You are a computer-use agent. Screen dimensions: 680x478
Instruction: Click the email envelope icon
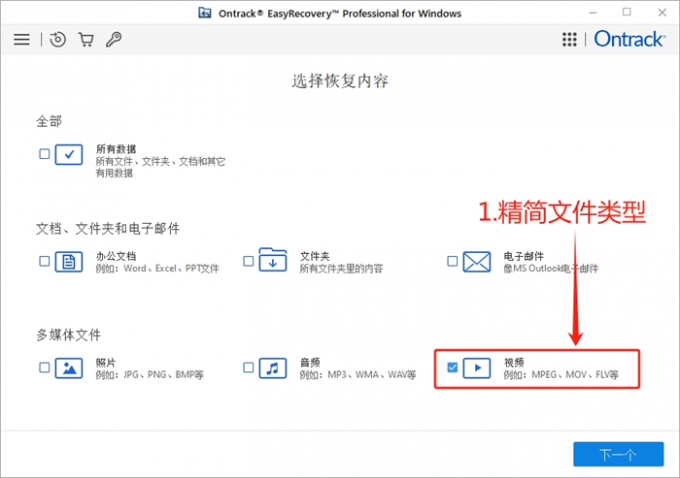[477, 262]
